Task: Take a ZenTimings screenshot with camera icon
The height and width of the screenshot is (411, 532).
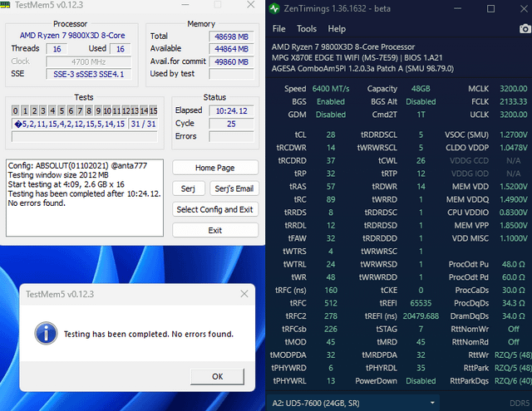Action: click(x=525, y=29)
